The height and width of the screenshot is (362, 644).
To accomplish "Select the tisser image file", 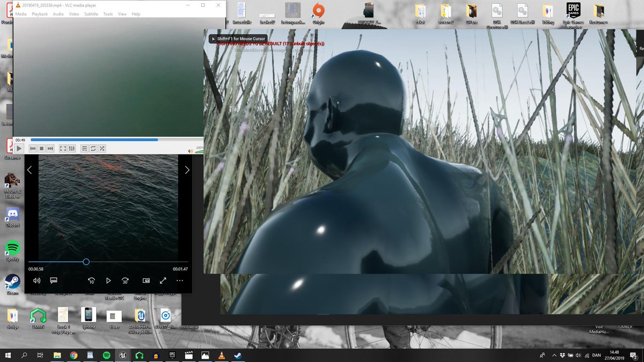I will click(114, 318).
